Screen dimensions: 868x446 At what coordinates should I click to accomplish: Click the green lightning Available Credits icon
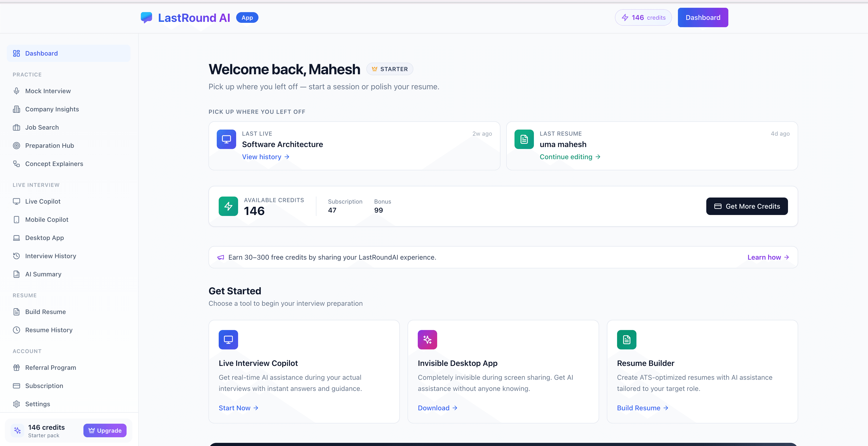click(228, 206)
